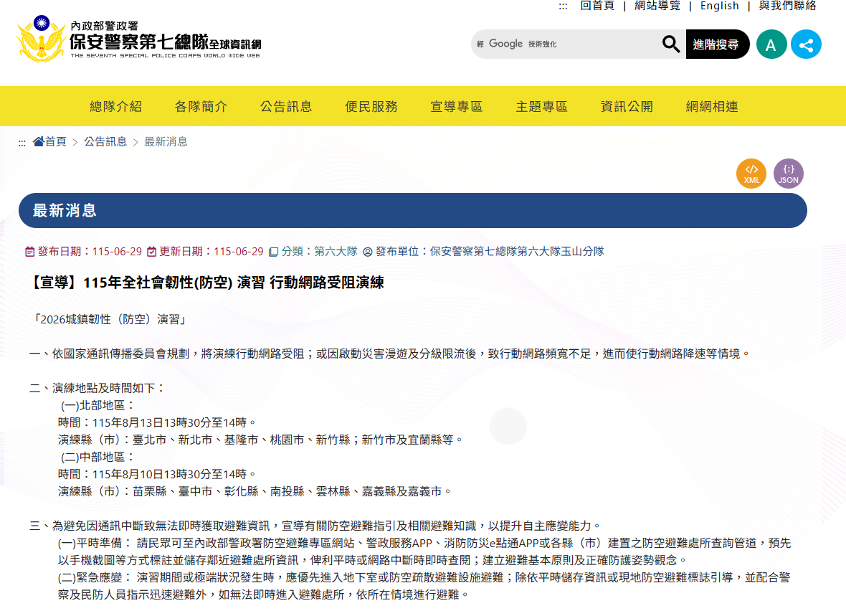The image size is (846, 616).
Task: Open 便民服務 menu
Action: pyautogui.click(x=371, y=106)
